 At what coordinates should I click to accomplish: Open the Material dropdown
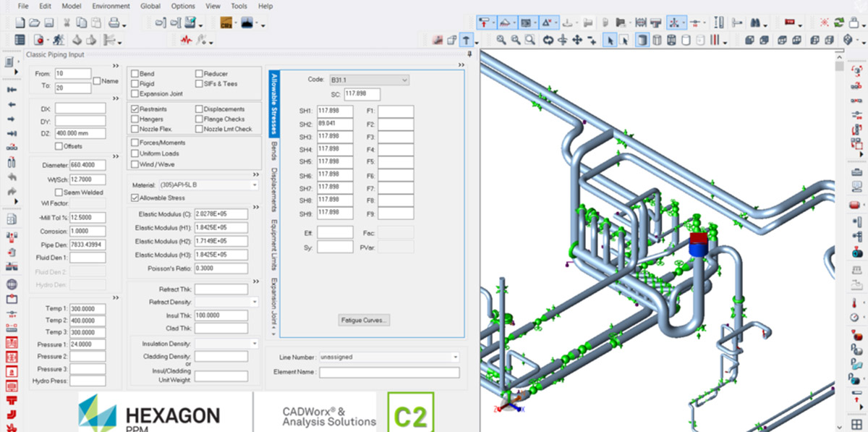255,185
